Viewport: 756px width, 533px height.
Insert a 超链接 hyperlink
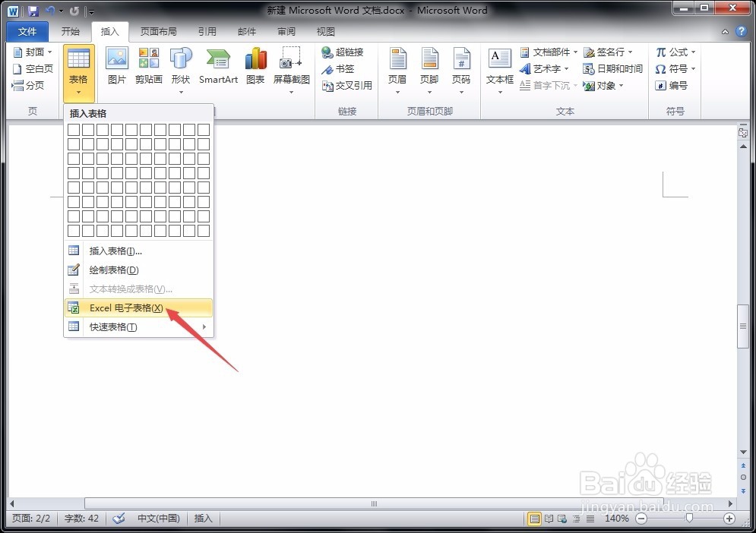[x=343, y=52]
